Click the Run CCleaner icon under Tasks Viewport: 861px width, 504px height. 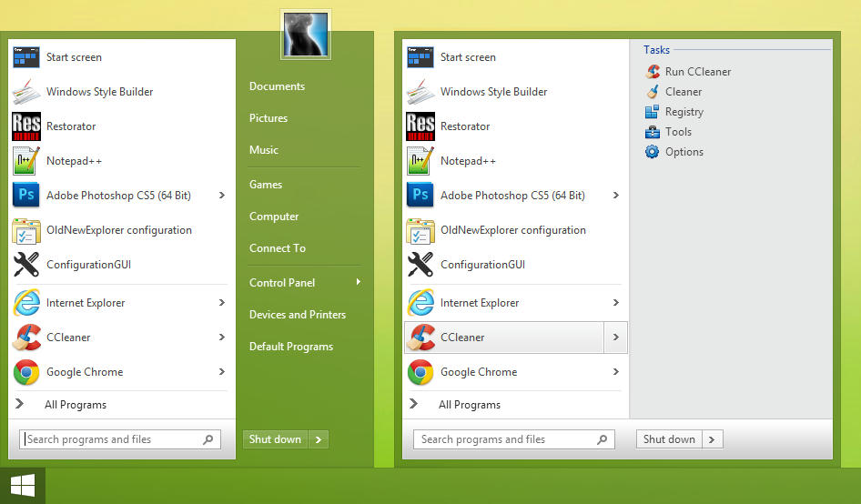click(653, 72)
